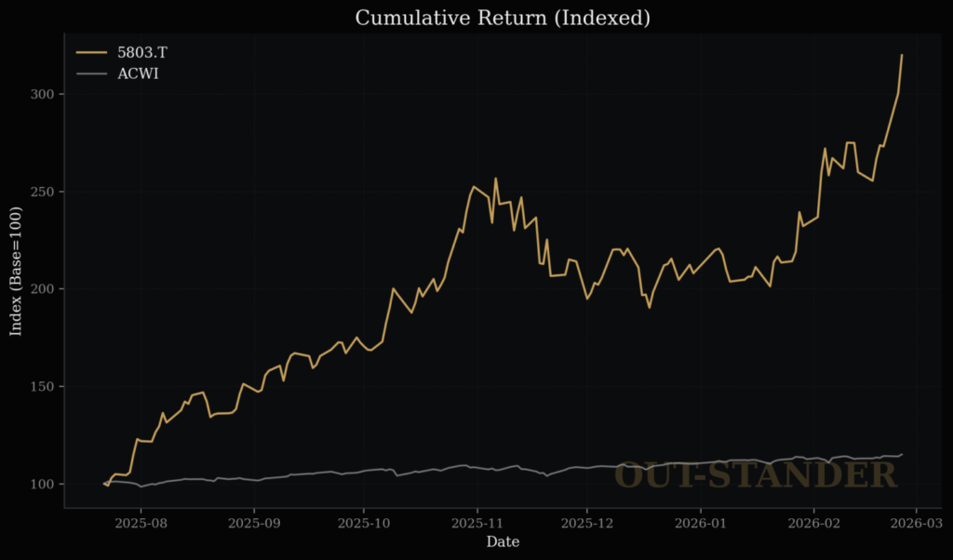Click the final peak of the 5803.T line
This screenshot has width=953, height=560.
(902, 55)
